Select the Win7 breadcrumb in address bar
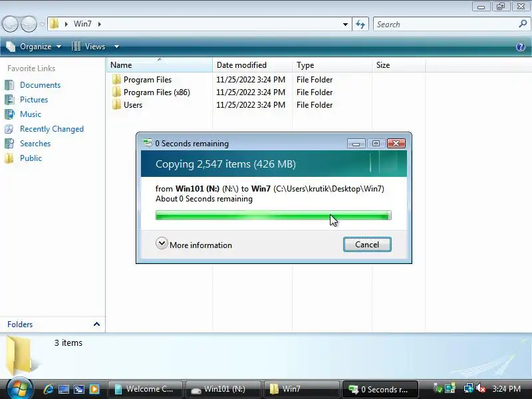This screenshot has width=532, height=399. (82, 24)
